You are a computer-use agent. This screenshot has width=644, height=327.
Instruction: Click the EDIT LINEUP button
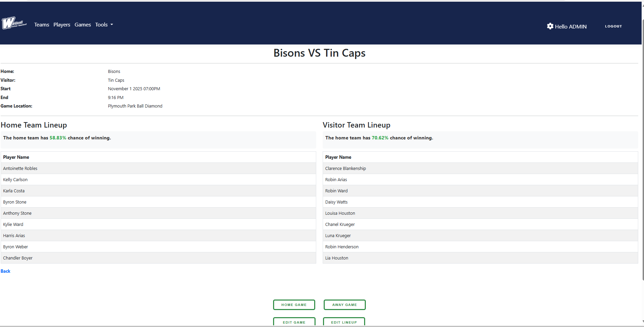pos(344,322)
